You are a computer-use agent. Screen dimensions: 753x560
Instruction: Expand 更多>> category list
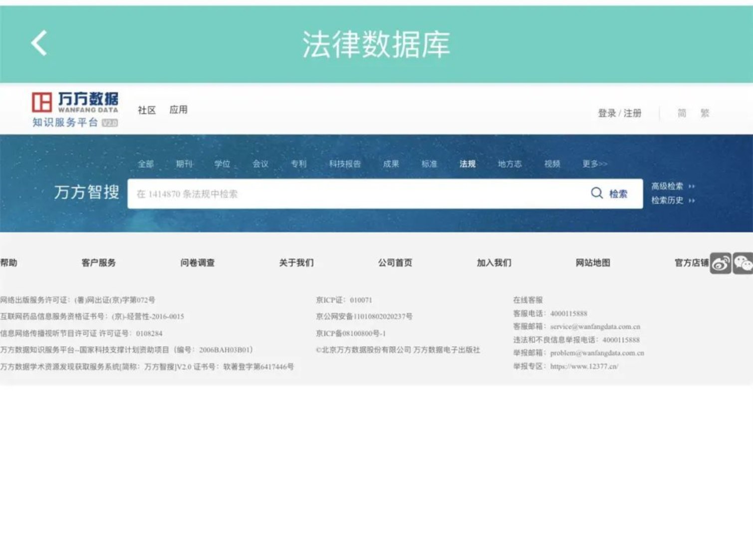(595, 164)
